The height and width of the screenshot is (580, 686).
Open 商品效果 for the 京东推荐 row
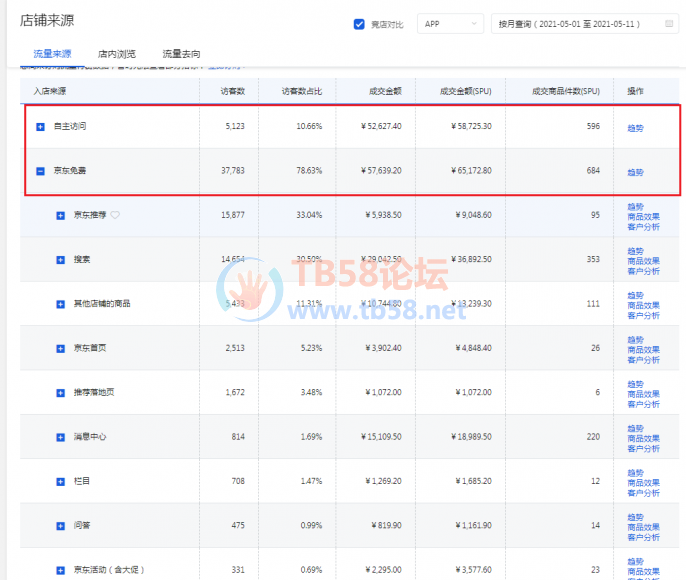[643, 217]
